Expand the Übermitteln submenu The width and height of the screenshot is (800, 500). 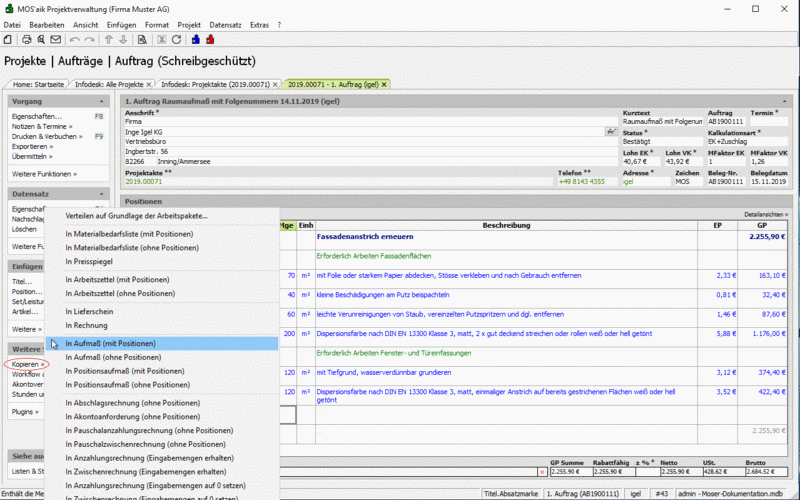click(x=32, y=157)
